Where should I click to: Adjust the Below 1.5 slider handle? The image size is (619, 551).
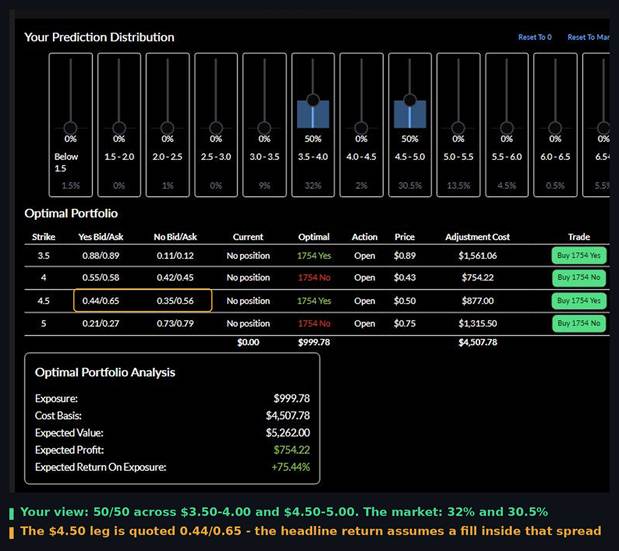click(71, 128)
